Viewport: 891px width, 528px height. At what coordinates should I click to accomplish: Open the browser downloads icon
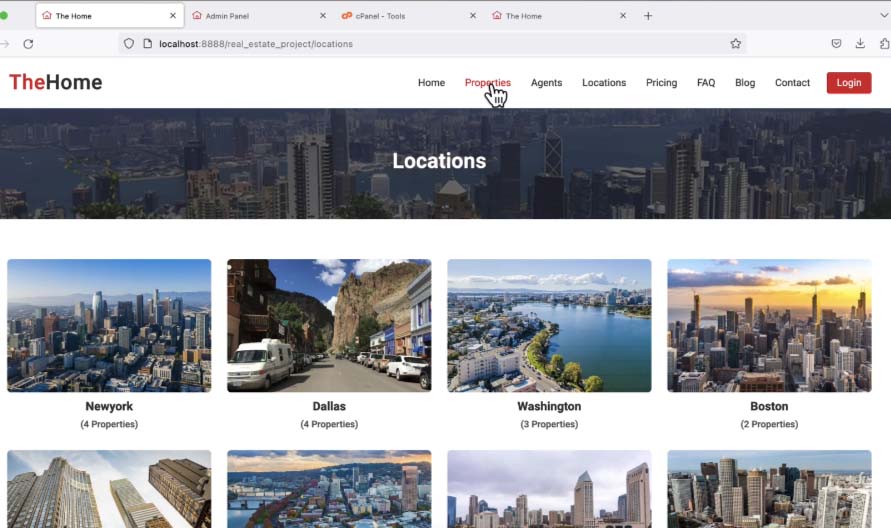point(860,44)
